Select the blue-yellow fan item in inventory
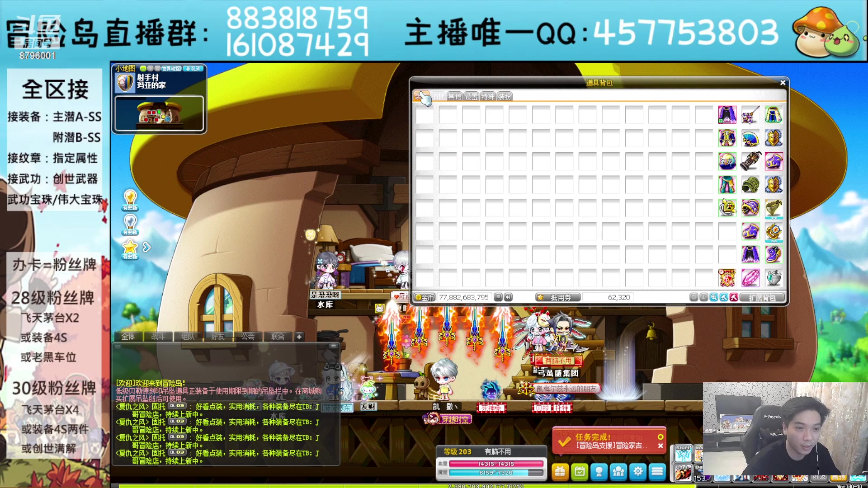This screenshot has height=488, width=868. coord(750,138)
